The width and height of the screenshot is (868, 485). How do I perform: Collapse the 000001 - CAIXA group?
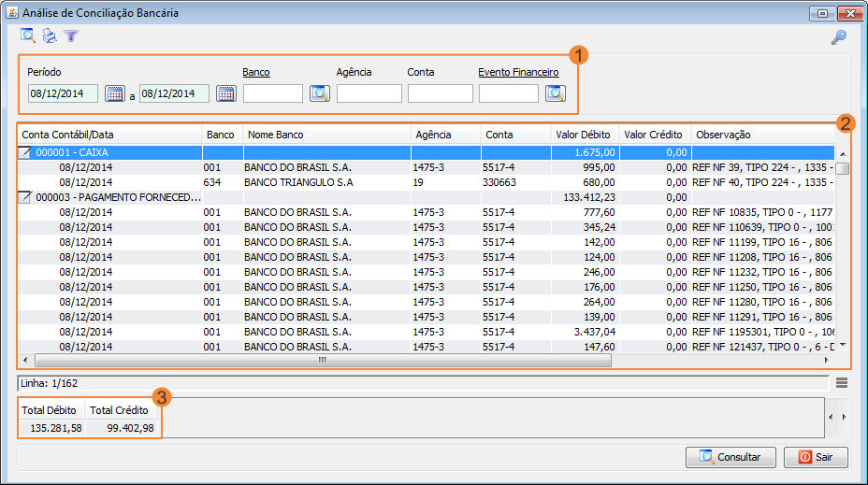(25, 152)
